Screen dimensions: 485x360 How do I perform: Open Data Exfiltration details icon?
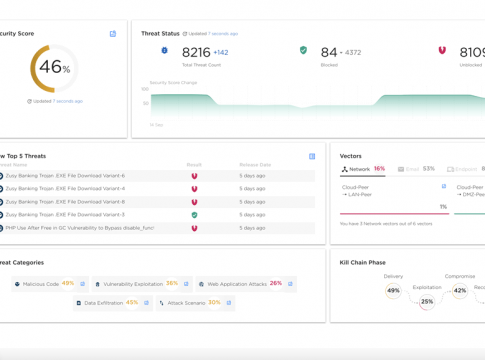[146, 303]
